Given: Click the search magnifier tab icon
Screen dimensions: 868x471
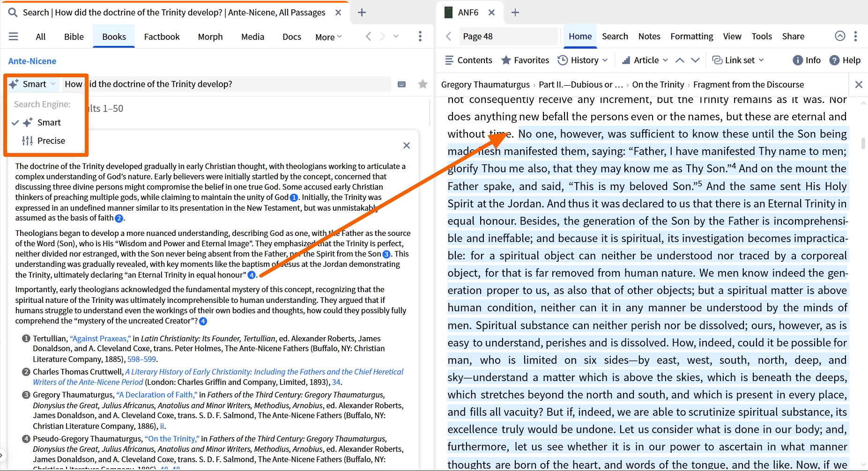Looking at the screenshot, I should (x=13, y=13).
